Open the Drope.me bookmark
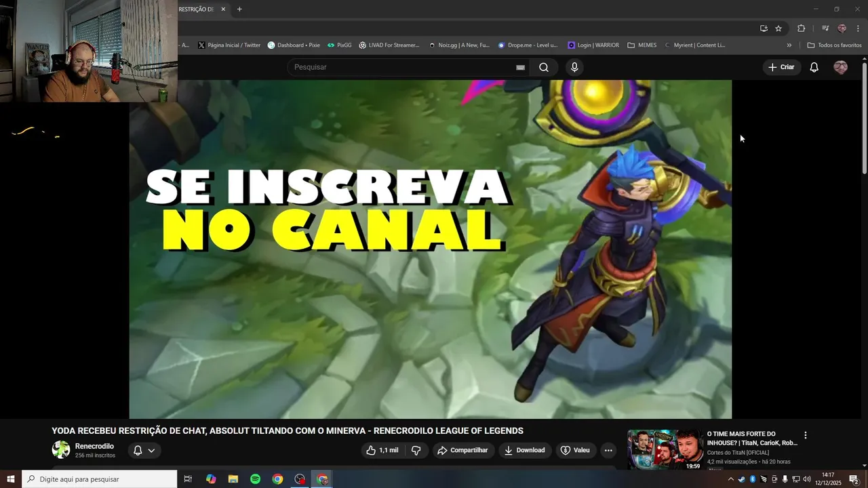This screenshot has width=868, height=488. pos(528,45)
